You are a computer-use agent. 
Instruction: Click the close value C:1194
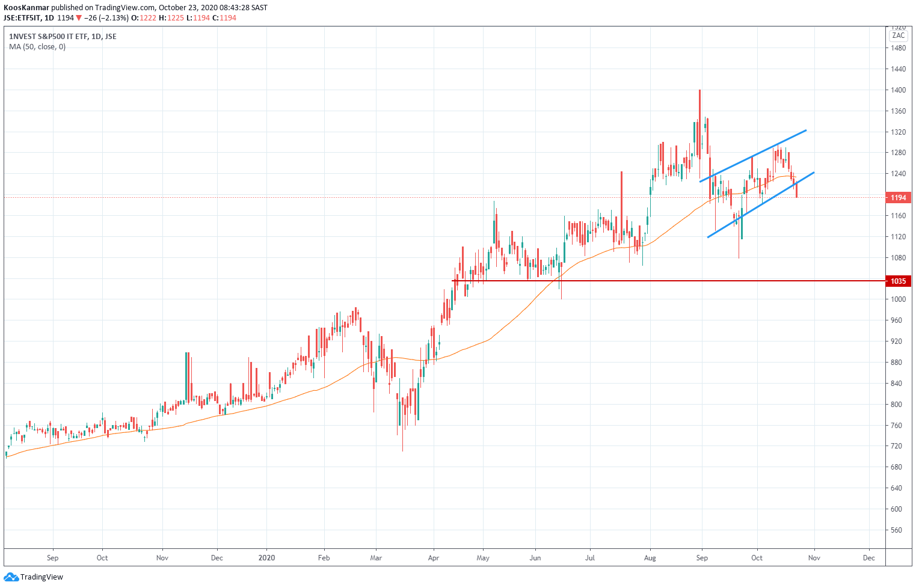pos(224,18)
